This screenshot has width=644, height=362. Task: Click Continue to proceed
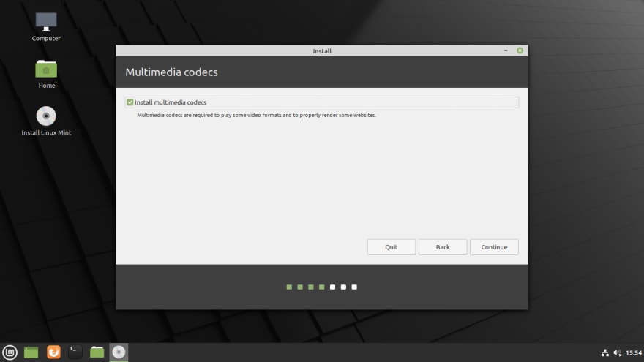point(494,247)
